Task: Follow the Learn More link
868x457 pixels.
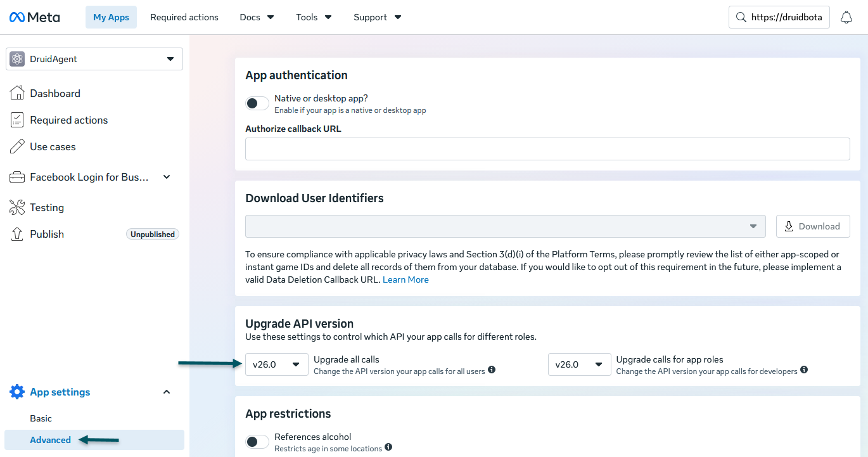Action: [x=405, y=280]
